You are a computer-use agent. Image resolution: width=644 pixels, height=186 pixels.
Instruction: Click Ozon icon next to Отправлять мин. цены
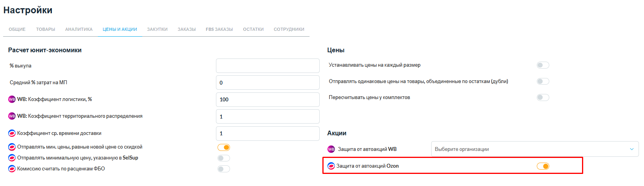coord(12,147)
